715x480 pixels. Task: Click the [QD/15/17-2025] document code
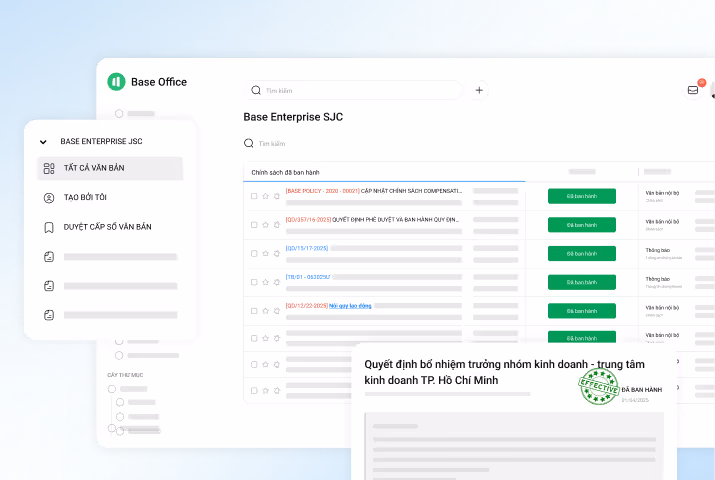pyautogui.click(x=307, y=248)
